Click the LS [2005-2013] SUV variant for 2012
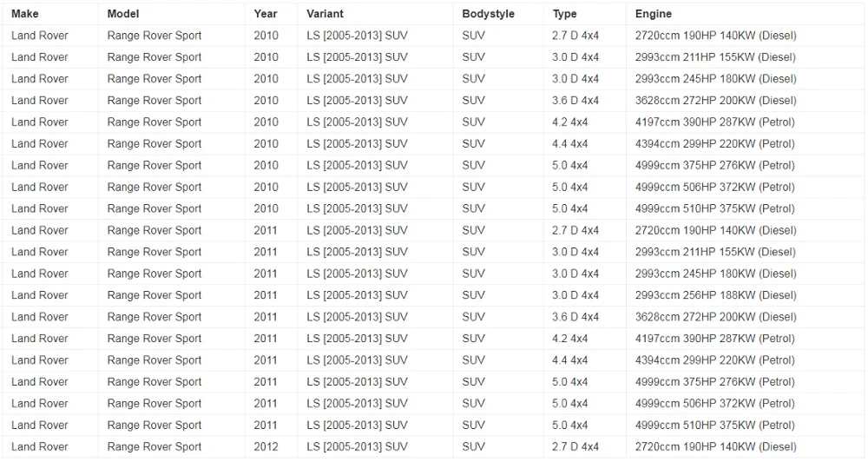 357,447
